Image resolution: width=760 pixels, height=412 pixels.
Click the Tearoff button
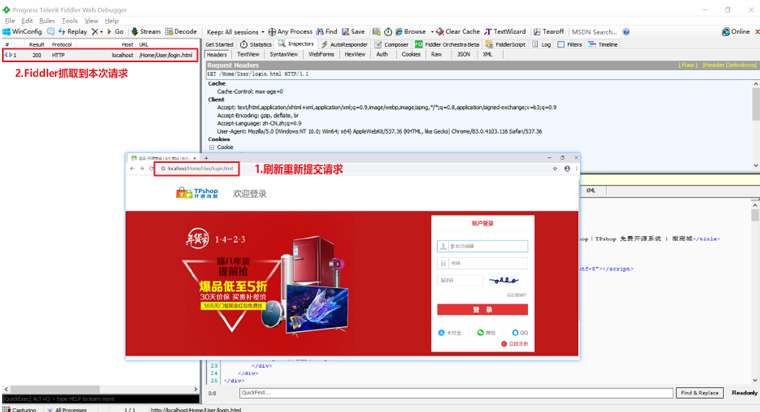[x=549, y=32]
